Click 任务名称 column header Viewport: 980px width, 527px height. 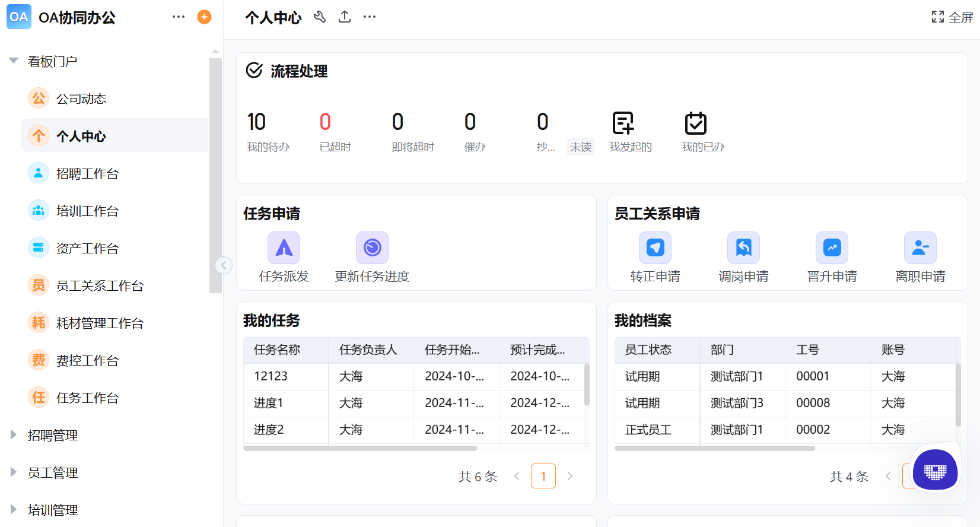pyautogui.click(x=286, y=350)
